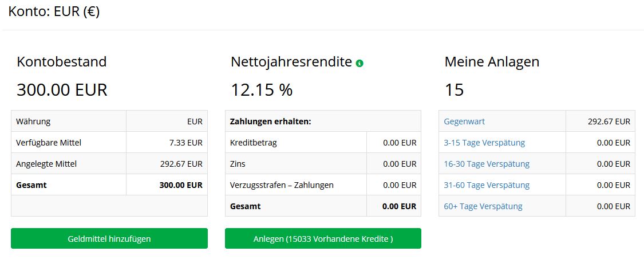Click the Gegenwart amount 292.67 EUR
Viewport: 644px width, 259px height.
point(609,121)
